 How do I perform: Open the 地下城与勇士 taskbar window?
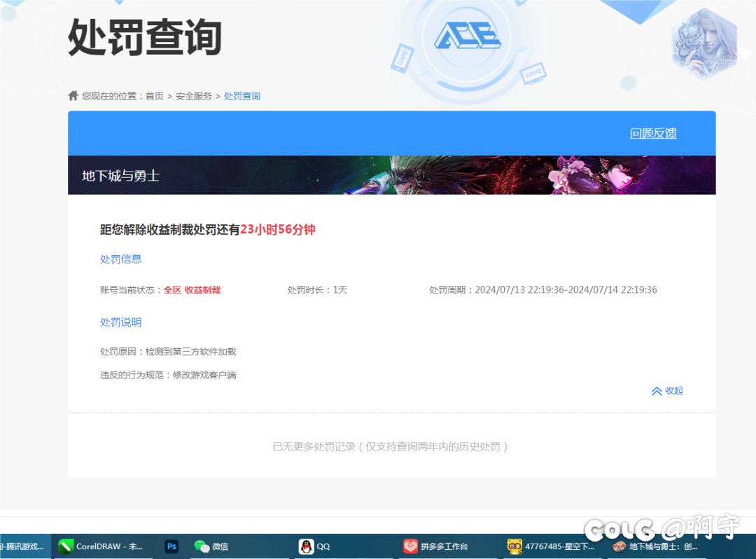(x=656, y=546)
